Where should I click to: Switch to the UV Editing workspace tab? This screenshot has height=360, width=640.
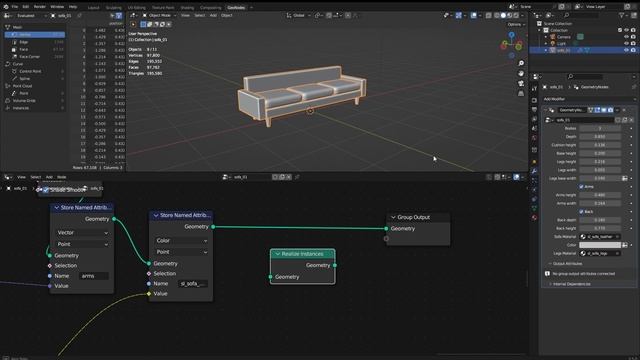(137, 7)
